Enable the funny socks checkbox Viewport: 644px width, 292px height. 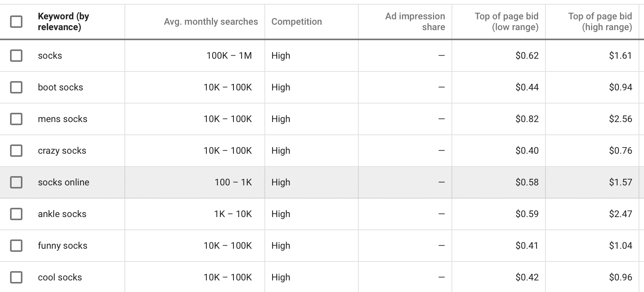[x=16, y=246]
